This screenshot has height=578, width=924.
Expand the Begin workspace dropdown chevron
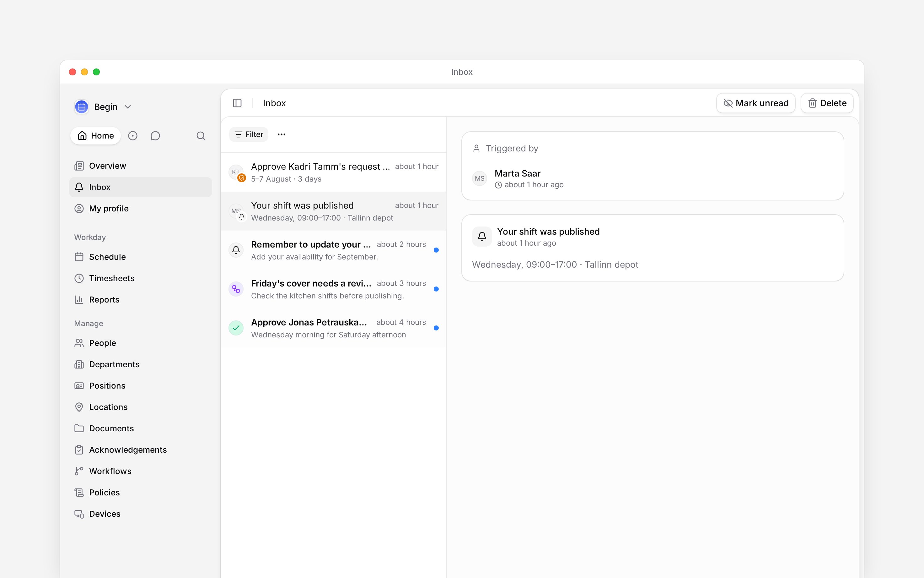[x=128, y=107]
